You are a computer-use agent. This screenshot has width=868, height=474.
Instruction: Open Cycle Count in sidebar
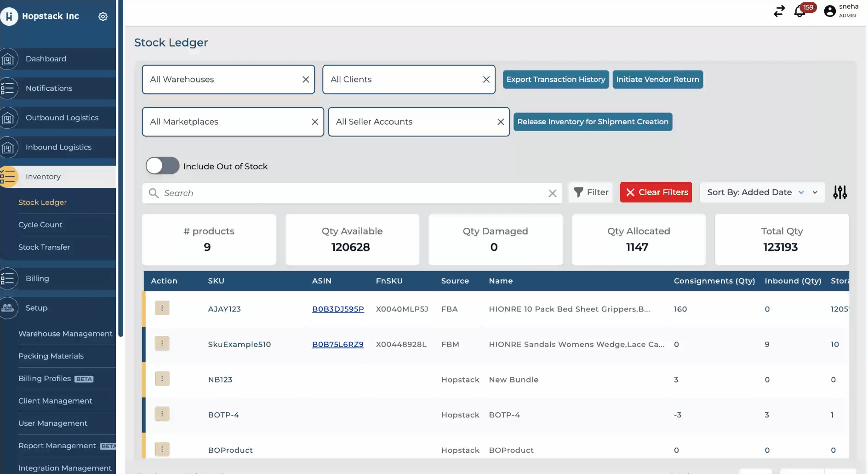40,225
